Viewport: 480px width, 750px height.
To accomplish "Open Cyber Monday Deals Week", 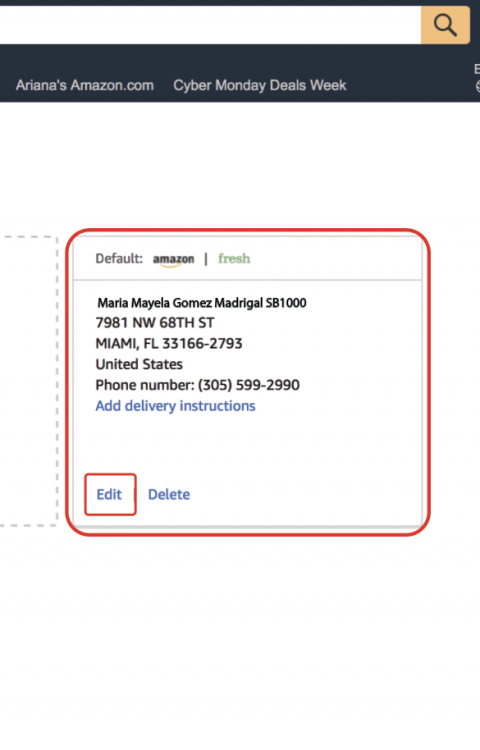I will click(x=260, y=85).
